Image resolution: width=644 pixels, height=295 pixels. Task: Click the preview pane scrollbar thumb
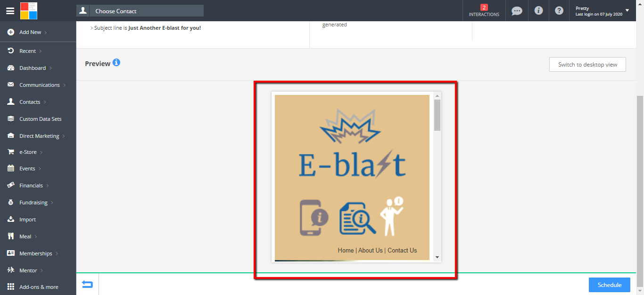[x=437, y=115]
